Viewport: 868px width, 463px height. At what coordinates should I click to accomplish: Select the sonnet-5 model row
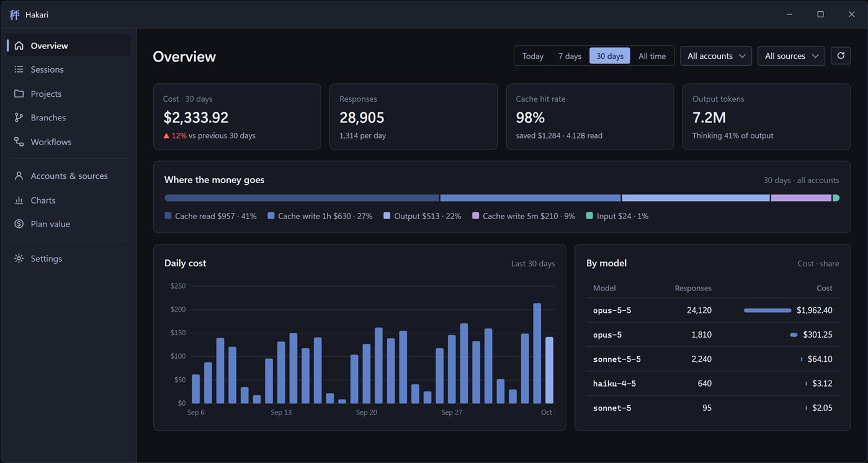pos(712,408)
